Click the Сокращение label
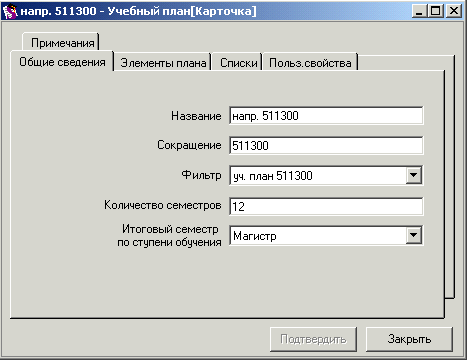The height and width of the screenshot is (360, 467). point(189,145)
